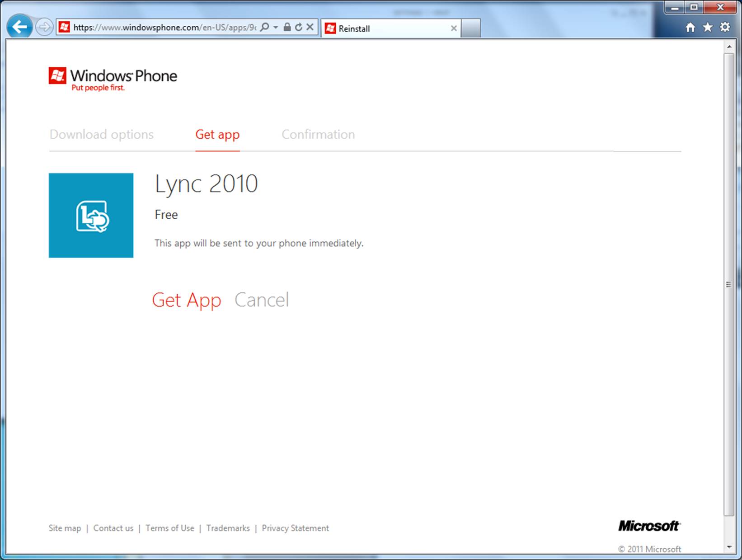The width and height of the screenshot is (742, 560).
Task: Open the Privacy Statement link
Action: click(296, 528)
